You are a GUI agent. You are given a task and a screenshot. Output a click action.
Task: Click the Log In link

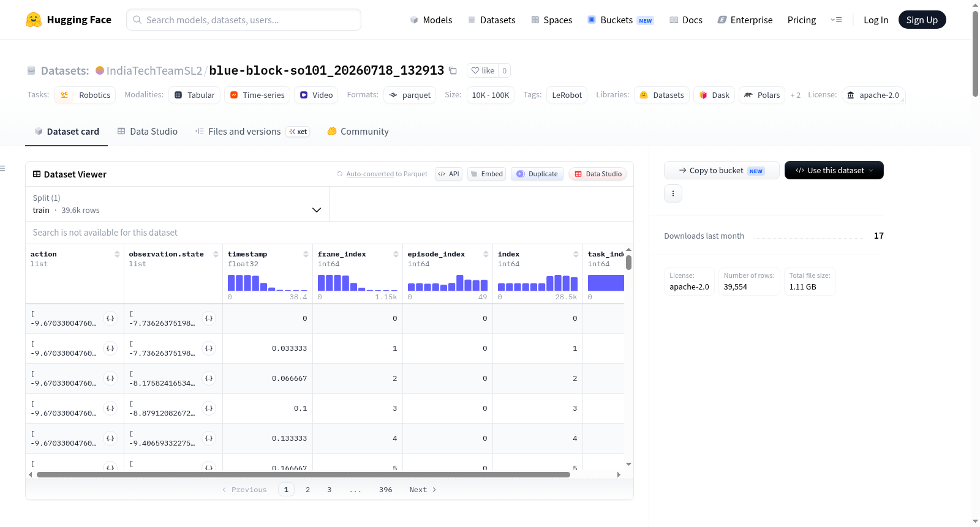[x=876, y=20]
